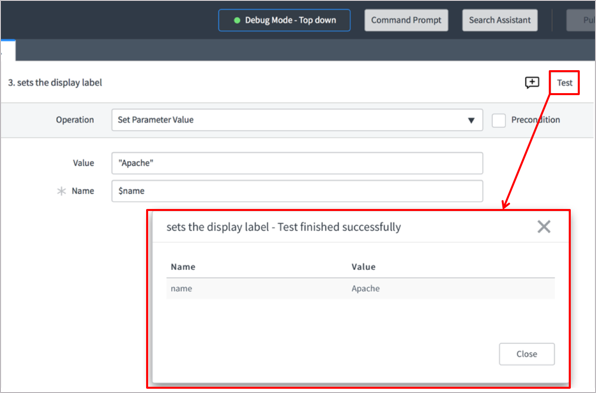Click the Value field containing "Apache"
This screenshot has height=393, width=596.
(297, 163)
